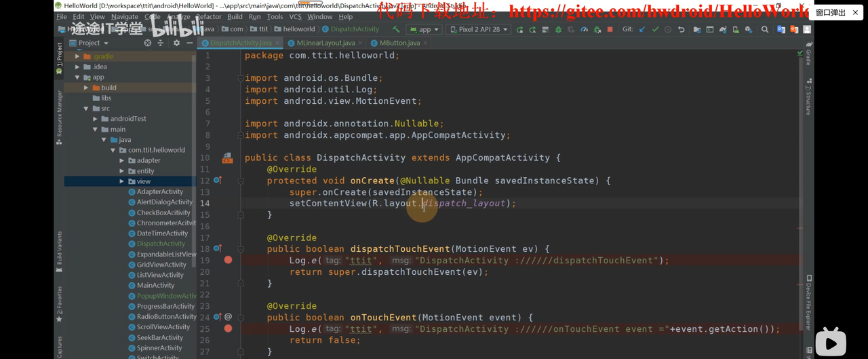Click the Collapse All icon in Project panel
Image resolution: width=868 pixels, height=359 pixels.
(161, 43)
